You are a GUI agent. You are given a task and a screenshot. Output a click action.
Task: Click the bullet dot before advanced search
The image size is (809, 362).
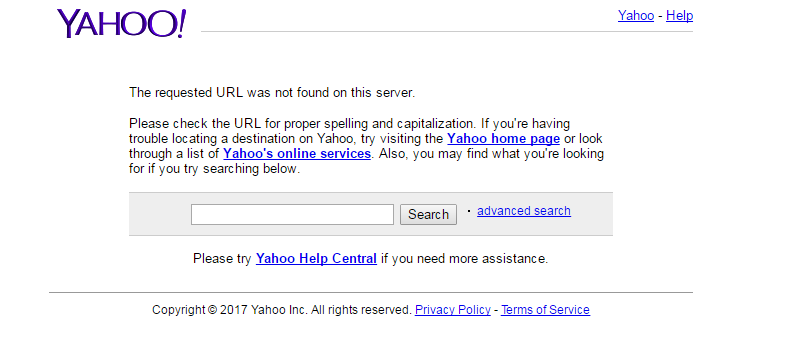tap(468, 211)
